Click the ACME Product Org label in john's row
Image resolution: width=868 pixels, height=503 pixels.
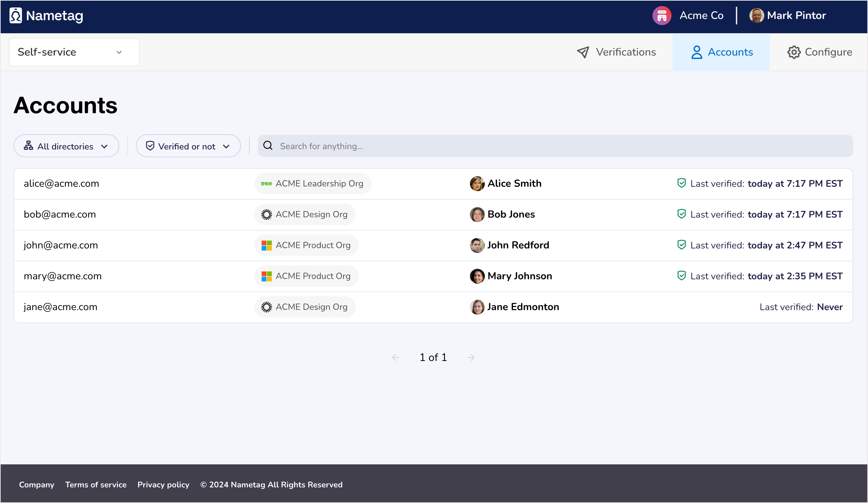(x=313, y=245)
